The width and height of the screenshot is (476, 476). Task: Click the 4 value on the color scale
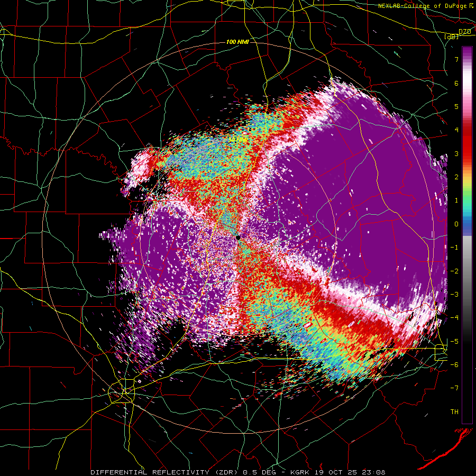click(x=456, y=130)
